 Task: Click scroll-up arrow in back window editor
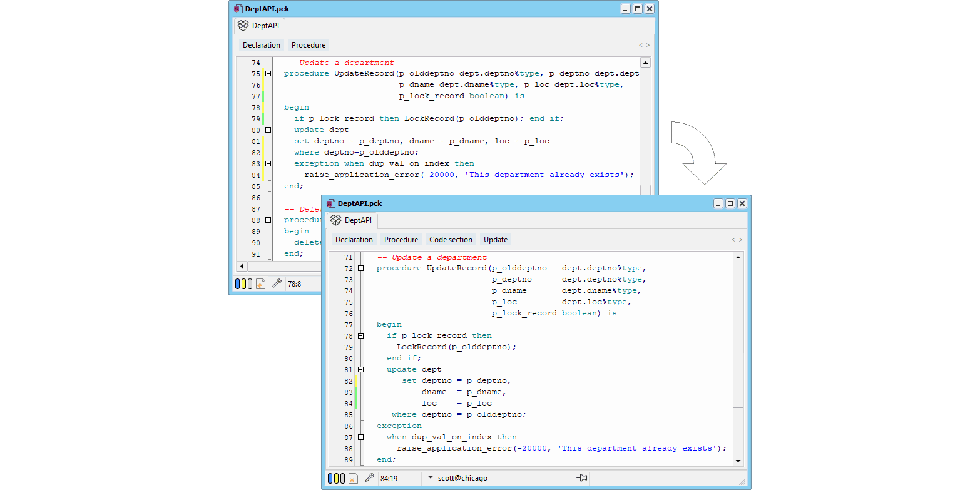pyautogui.click(x=645, y=63)
